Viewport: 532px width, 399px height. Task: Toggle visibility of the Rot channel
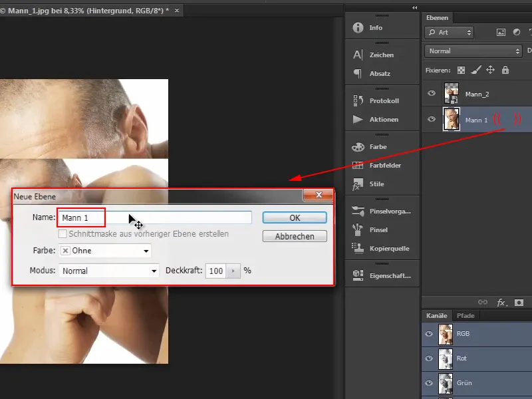(x=429, y=358)
